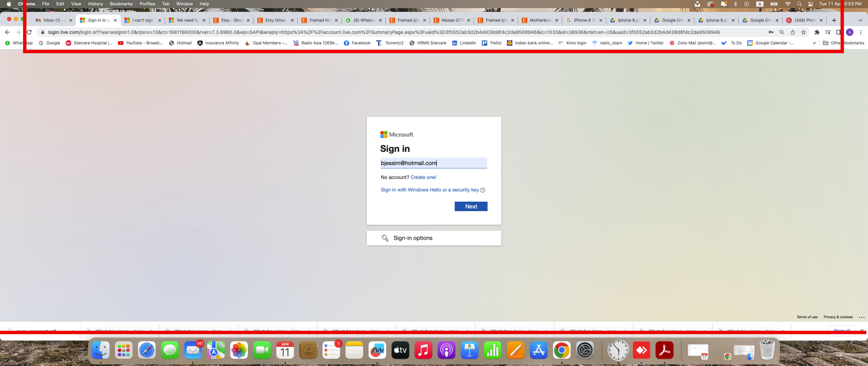Open more footer options ellipsis

pos(861,317)
